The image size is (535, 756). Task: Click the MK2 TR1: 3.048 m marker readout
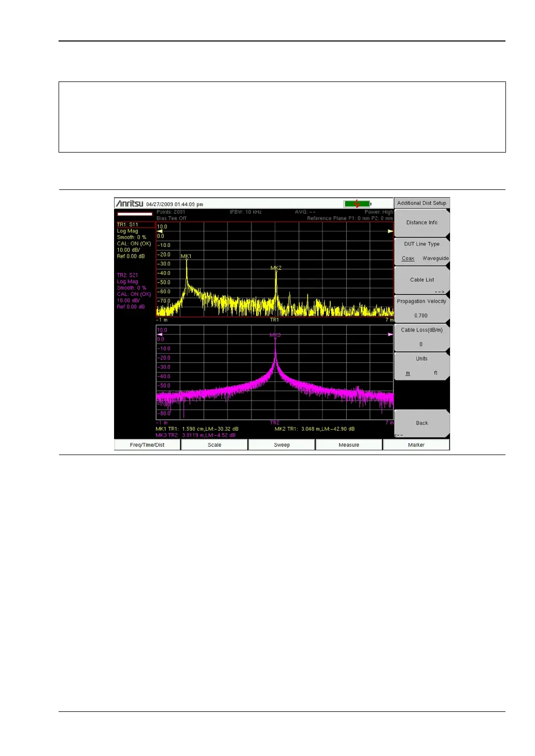tap(315, 429)
